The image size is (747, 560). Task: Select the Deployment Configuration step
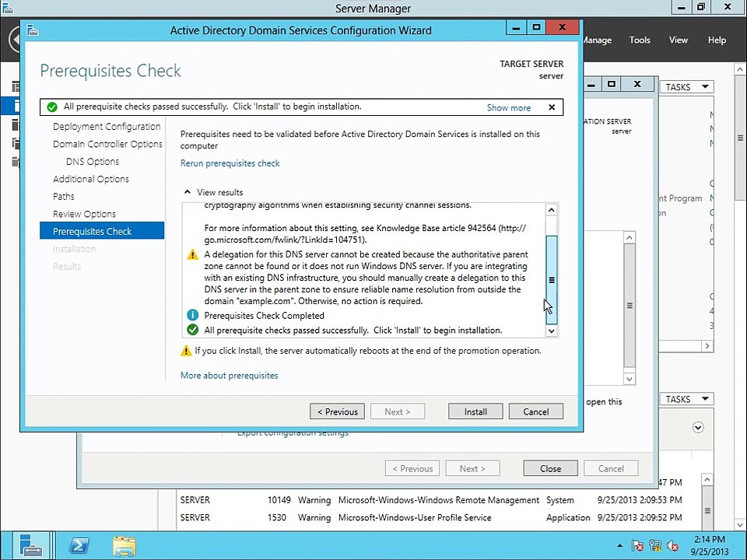pyautogui.click(x=107, y=127)
